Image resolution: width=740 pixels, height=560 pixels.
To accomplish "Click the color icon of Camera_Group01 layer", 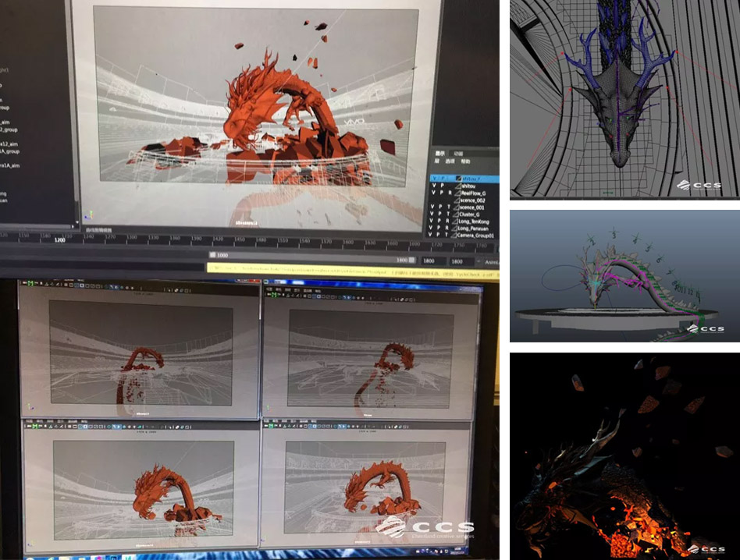I will pyautogui.click(x=454, y=236).
